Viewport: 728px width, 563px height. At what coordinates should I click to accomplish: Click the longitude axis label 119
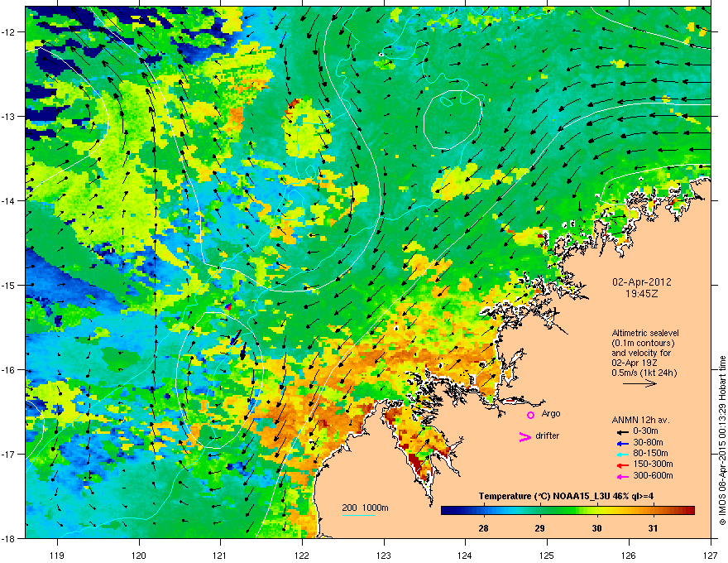tap(57, 556)
